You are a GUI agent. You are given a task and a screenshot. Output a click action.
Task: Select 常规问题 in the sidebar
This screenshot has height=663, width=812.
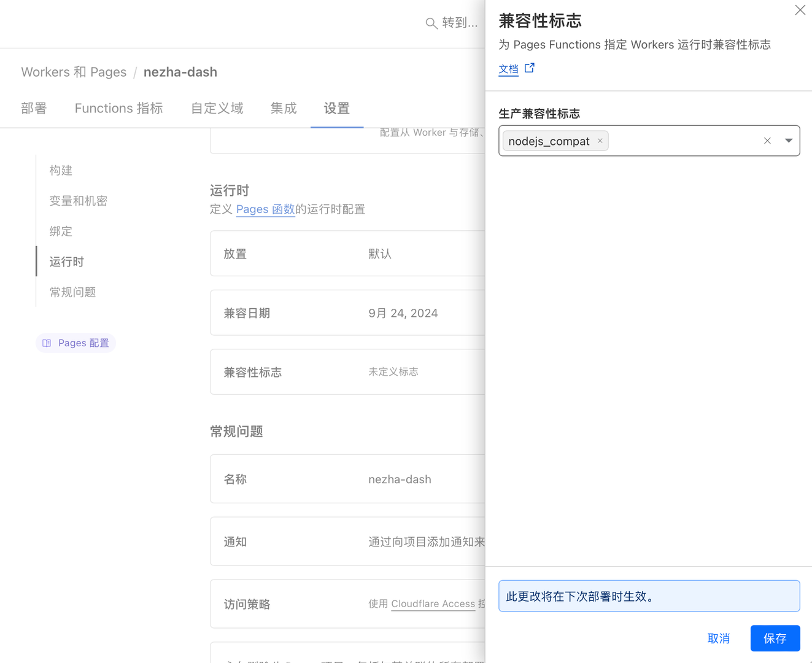[72, 292]
